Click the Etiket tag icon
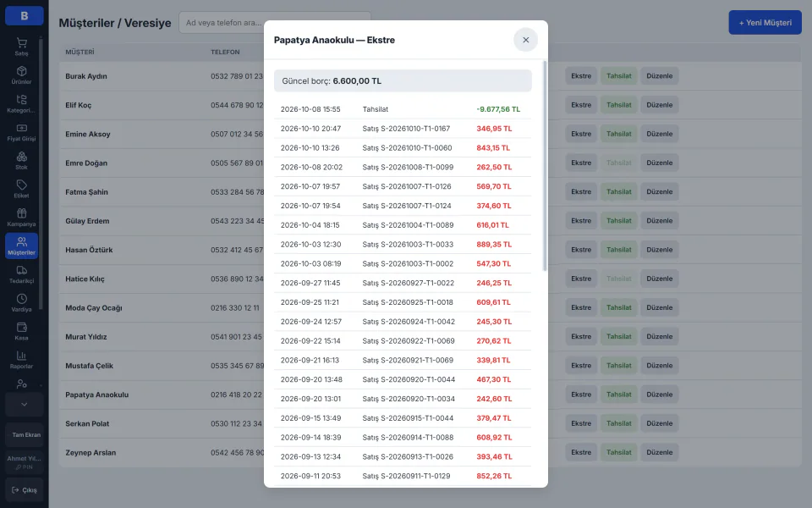Screen dimensions: 812x508 pyautogui.click(x=21, y=189)
